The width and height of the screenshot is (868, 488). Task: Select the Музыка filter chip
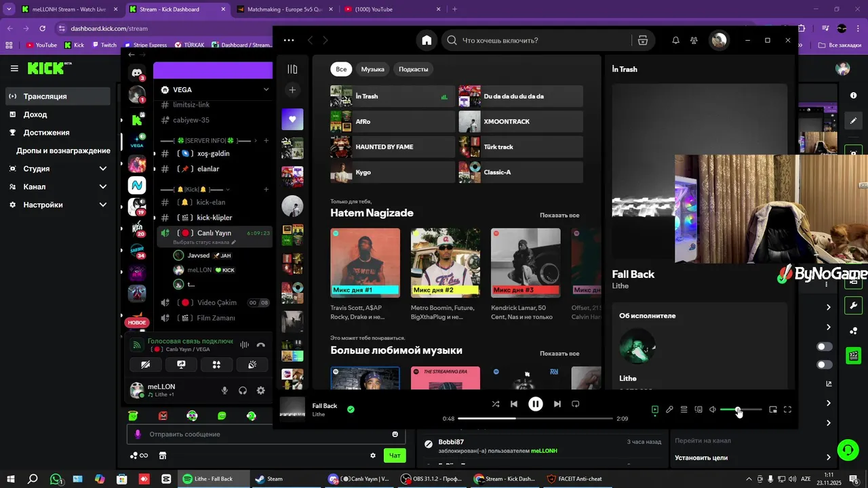(372, 69)
